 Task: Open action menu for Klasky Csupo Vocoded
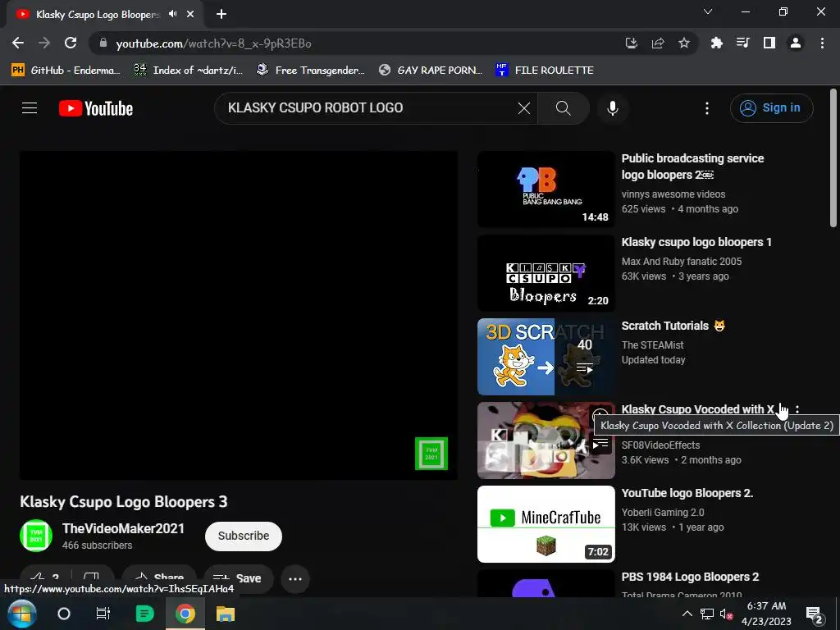point(797,409)
